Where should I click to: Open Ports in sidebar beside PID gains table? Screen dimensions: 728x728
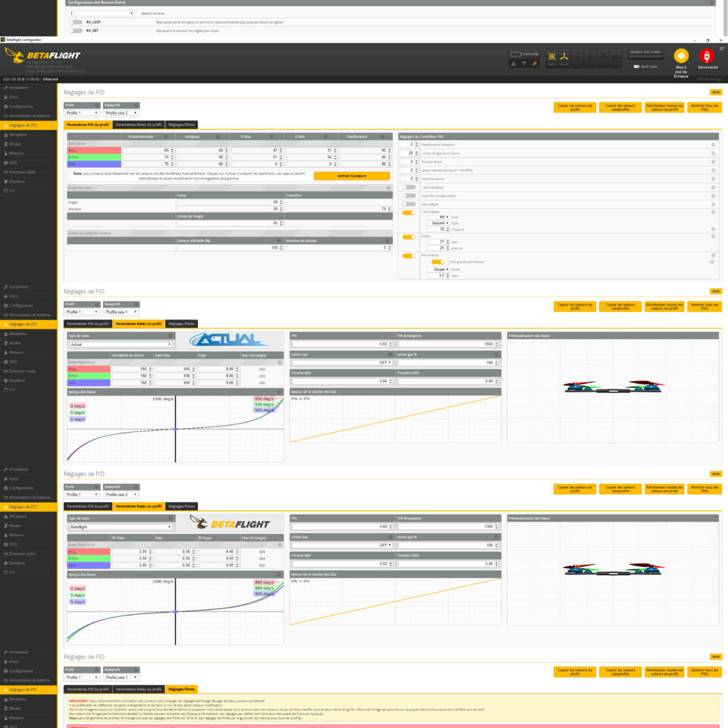28,97
